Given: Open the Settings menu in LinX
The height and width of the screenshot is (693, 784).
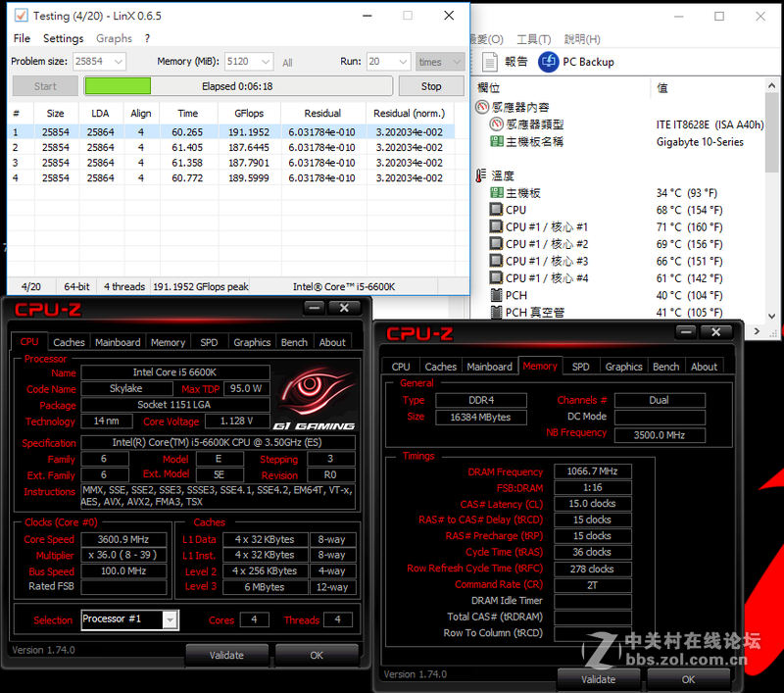Looking at the screenshot, I should tap(62, 38).
